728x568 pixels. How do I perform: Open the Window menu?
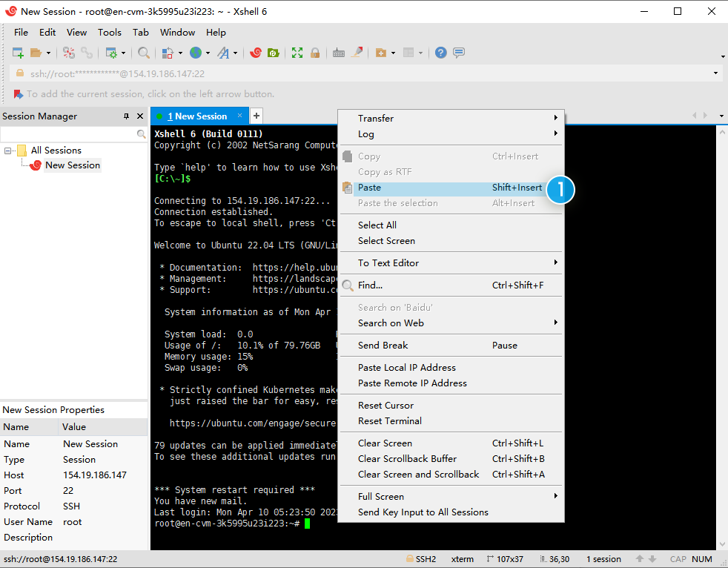point(177,33)
